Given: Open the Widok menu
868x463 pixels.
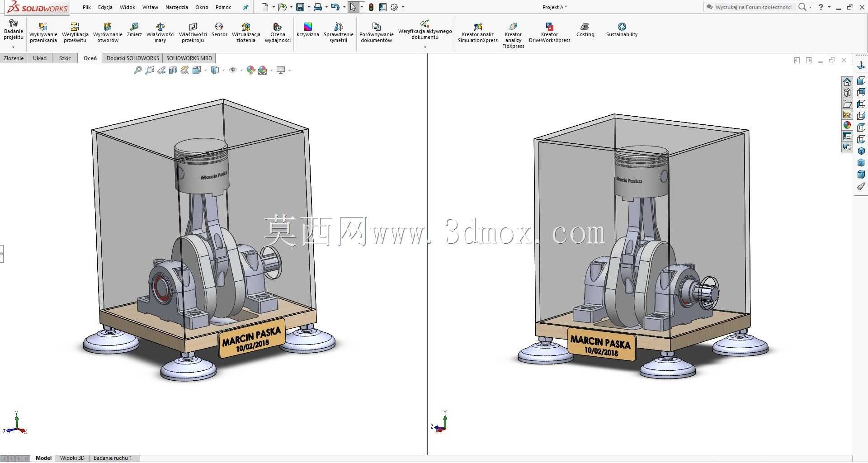Looking at the screenshot, I should (x=127, y=7).
